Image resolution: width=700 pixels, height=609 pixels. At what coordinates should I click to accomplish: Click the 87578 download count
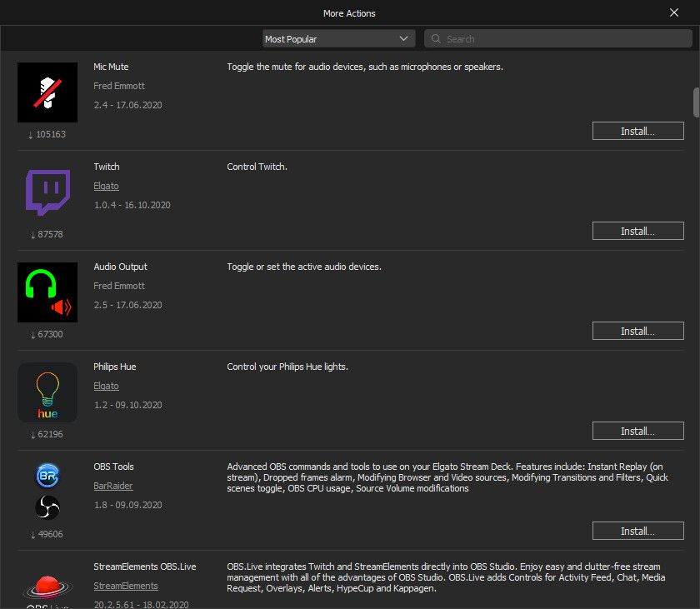point(47,234)
